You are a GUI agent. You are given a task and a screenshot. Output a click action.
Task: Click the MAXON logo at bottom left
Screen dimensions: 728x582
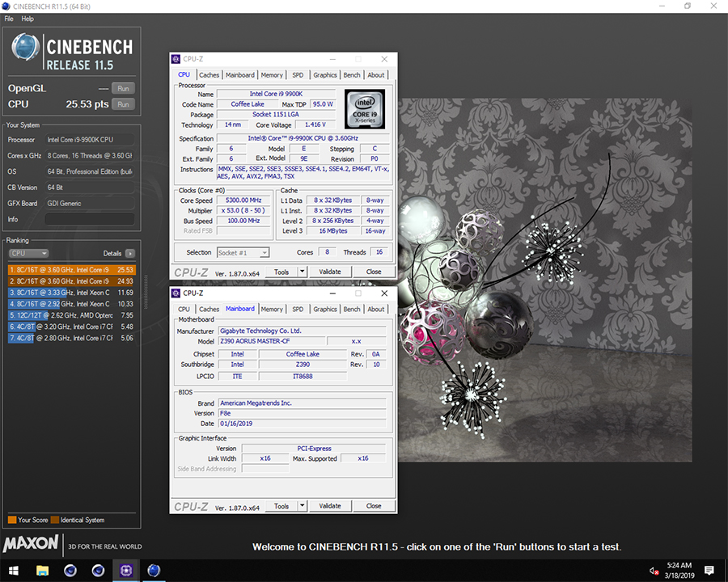point(31,542)
